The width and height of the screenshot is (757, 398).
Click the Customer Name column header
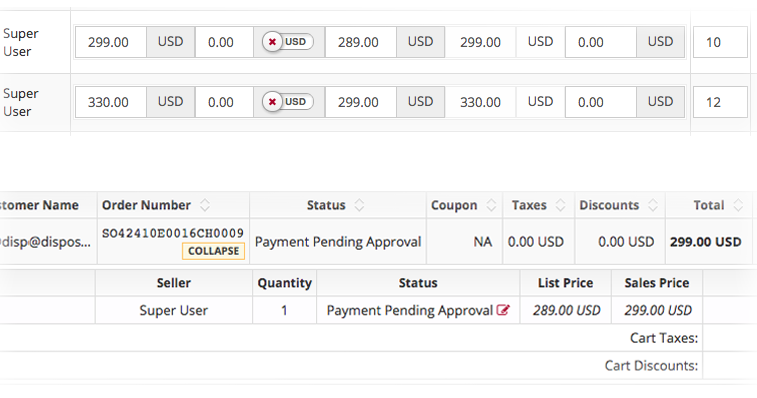point(40,205)
